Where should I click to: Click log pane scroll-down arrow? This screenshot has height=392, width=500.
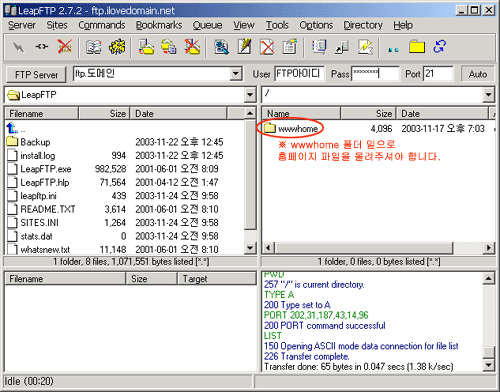tap(489, 365)
